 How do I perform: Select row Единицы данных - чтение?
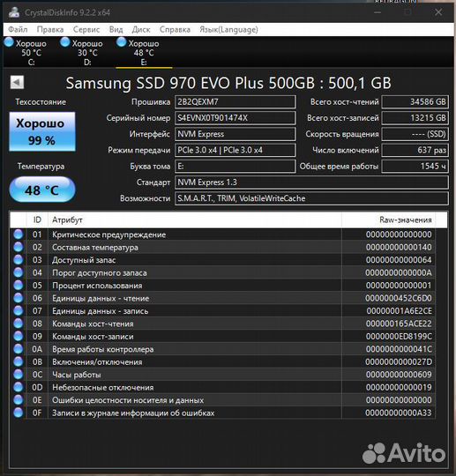(x=223, y=298)
